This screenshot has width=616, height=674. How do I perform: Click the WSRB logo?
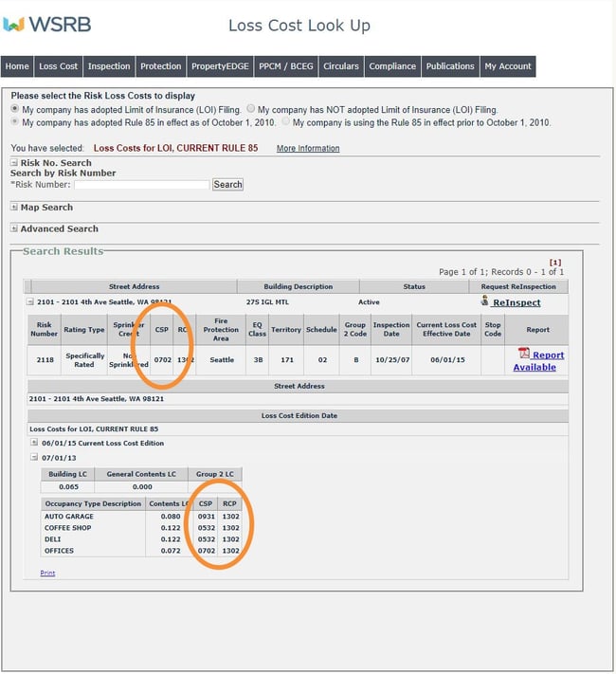(46, 25)
